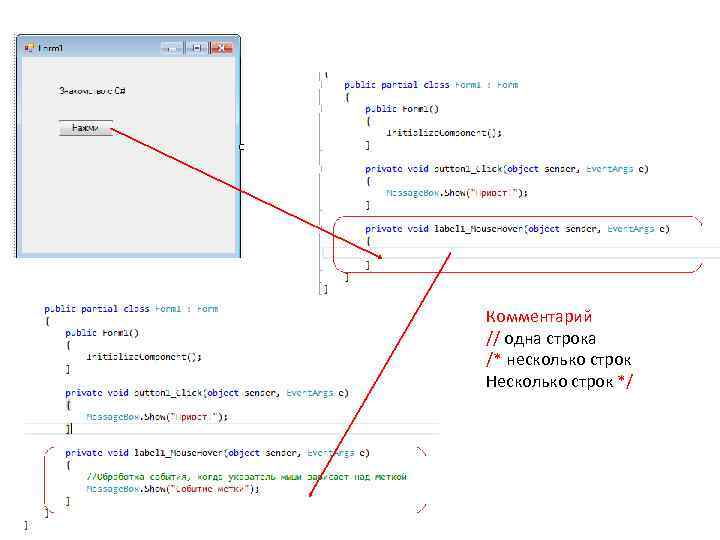The height and width of the screenshot is (540, 720).
Task: Click the red "Комментарий" heading
Action: (539, 316)
